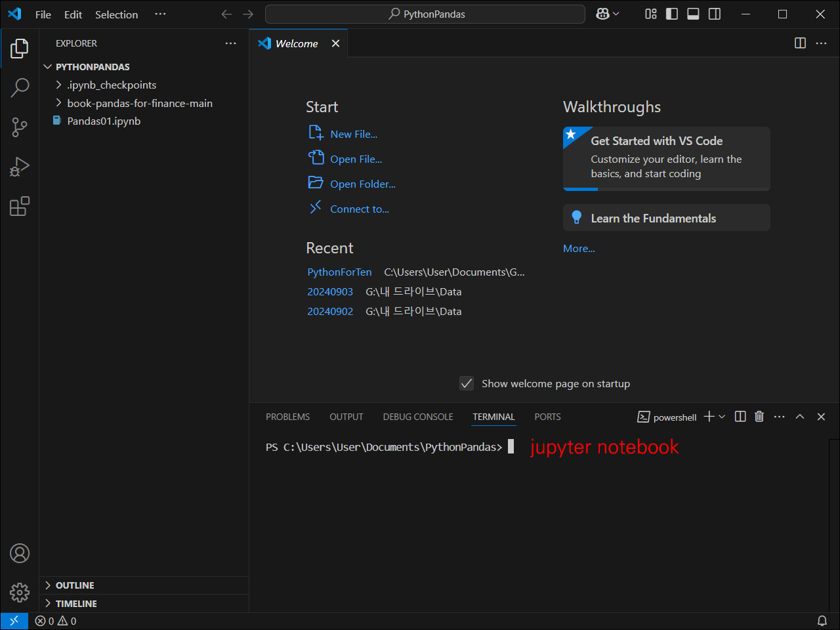The height and width of the screenshot is (630, 840).
Task: Open the Explorer view in activity bar
Action: pyautogui.click(x=20, y=48)
